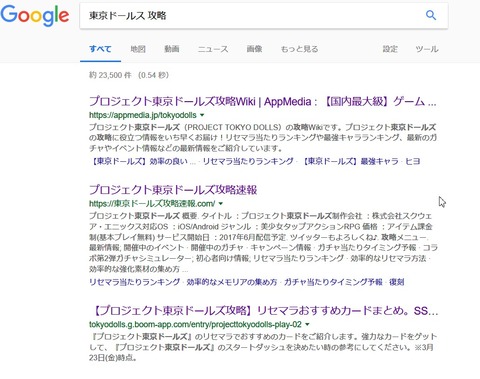Open the 復刻 sitelink

pos(397,282)
